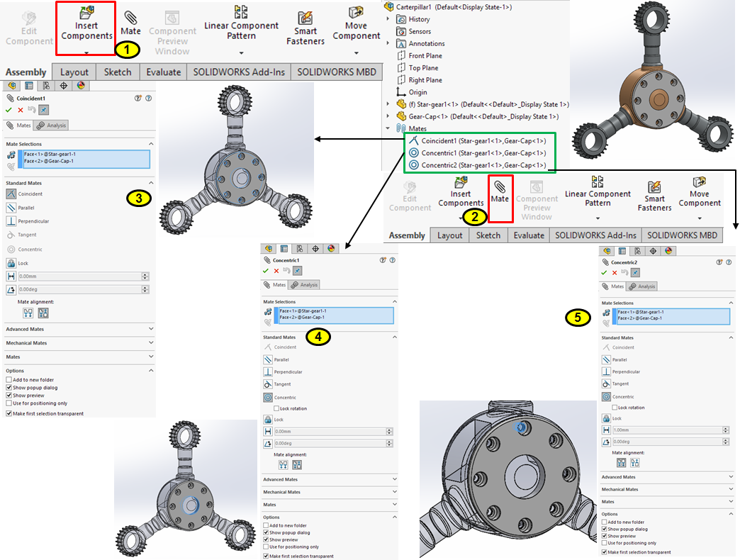Click the anti-aligned alignment icon in Concentric1 panel
Screen dimensions: 740x560
tap(297, 465)
